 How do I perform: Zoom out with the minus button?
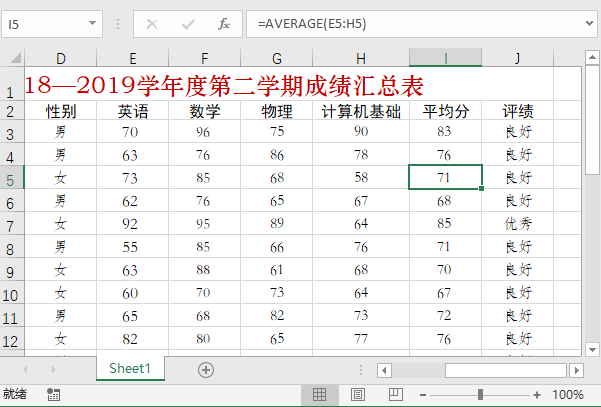423,395
